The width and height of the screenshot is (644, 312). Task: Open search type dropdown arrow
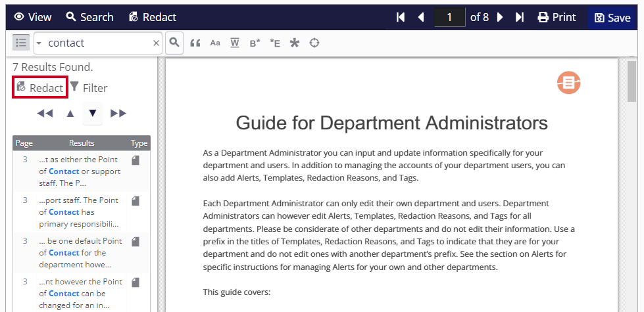(39, 43)
